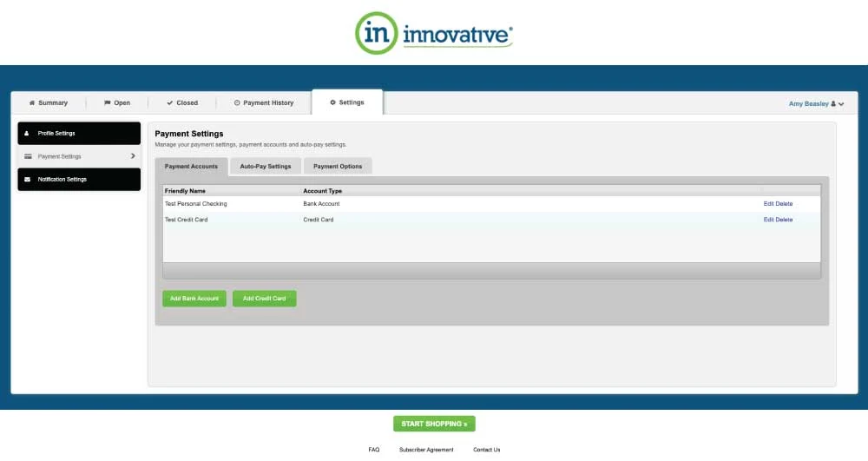This screenshot has width=868, height=461.
Task: Click the home icon on Summary tab
Action: point(32,103)
